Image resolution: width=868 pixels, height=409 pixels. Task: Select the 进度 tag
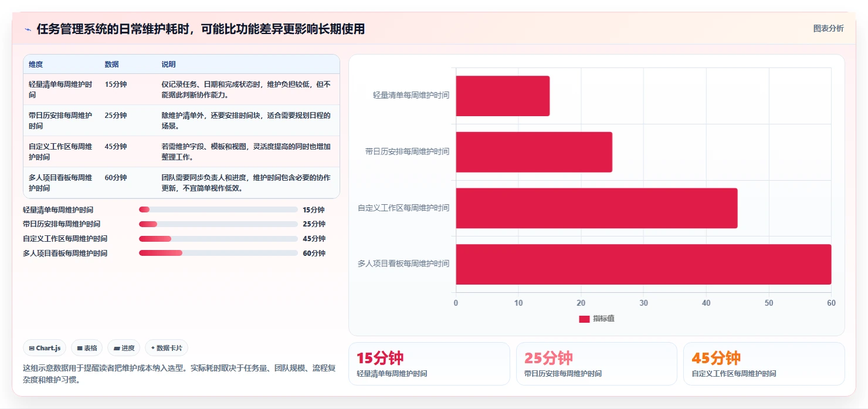[124, 348]
